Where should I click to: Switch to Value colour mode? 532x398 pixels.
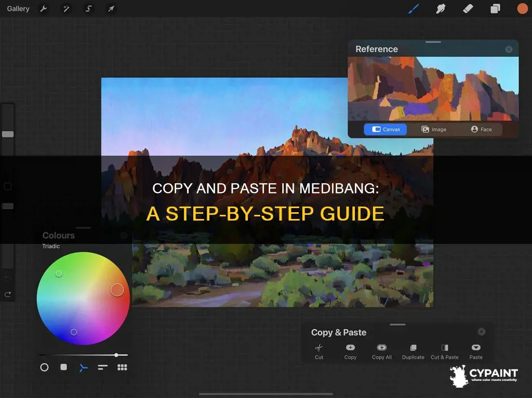[x=102, y=367]
